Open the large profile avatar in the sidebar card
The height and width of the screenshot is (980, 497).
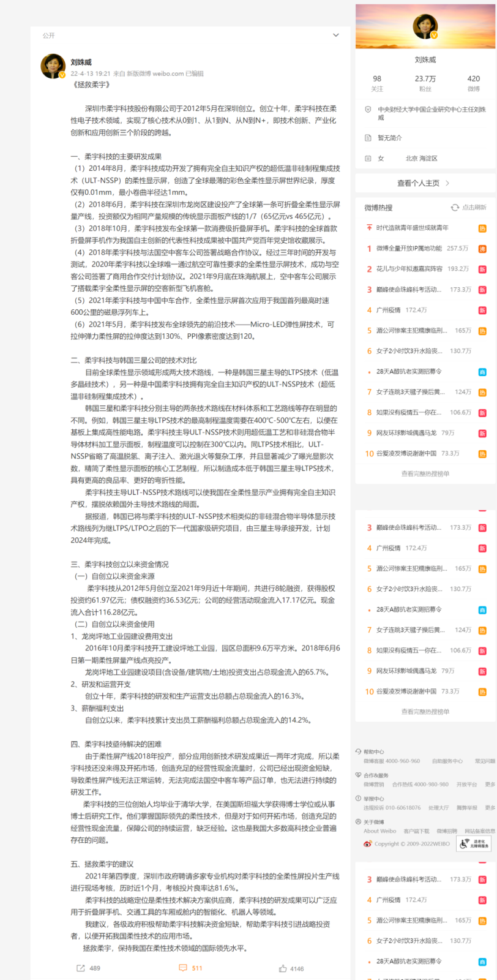pos(425,28)
